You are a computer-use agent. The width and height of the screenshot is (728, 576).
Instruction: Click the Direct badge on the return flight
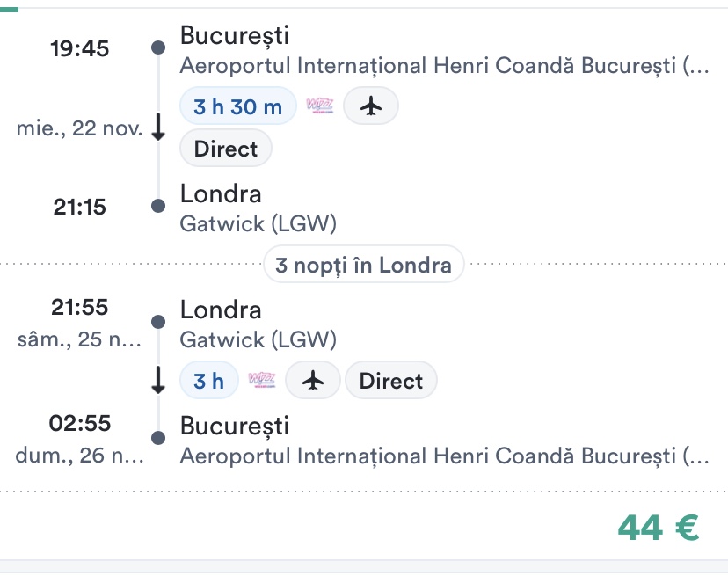pos(391,381)
